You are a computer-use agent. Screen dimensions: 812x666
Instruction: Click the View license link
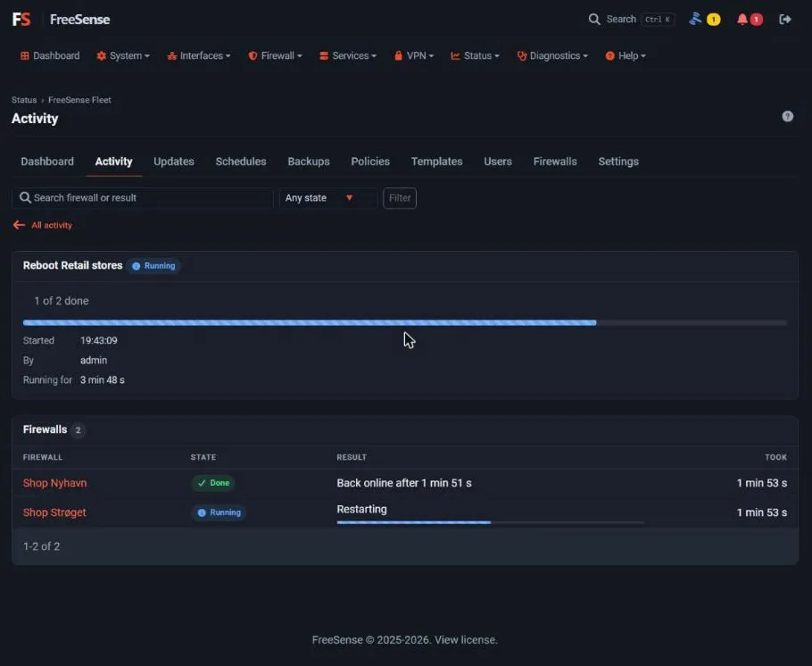pos(466,640)
